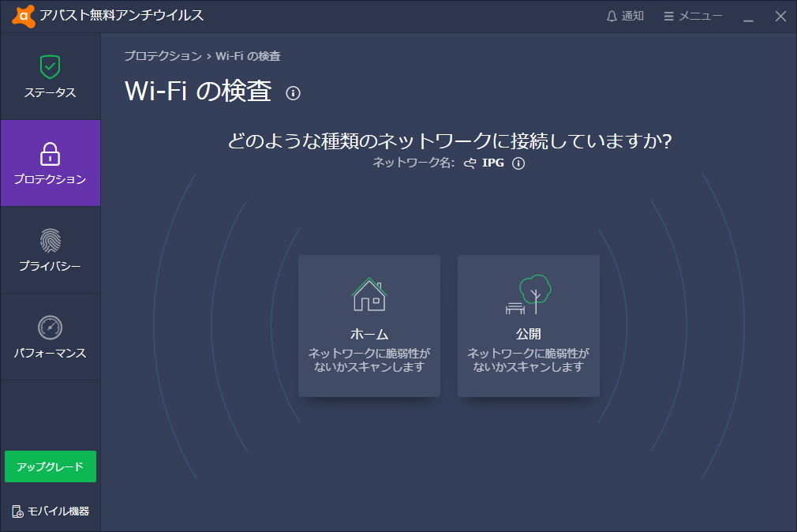Click the Avast logo in title bar
The width and height of the screenshot is (797, 532).
(x=24, y=13)
